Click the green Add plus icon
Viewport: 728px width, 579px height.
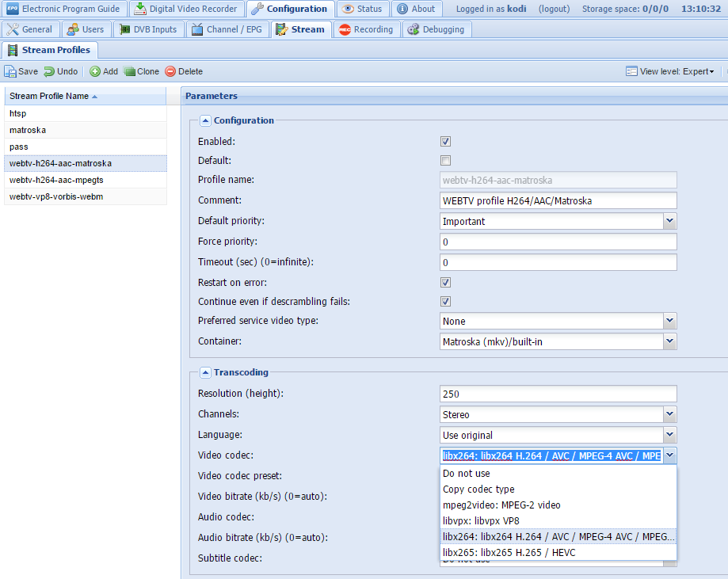(x=95, y=71)
